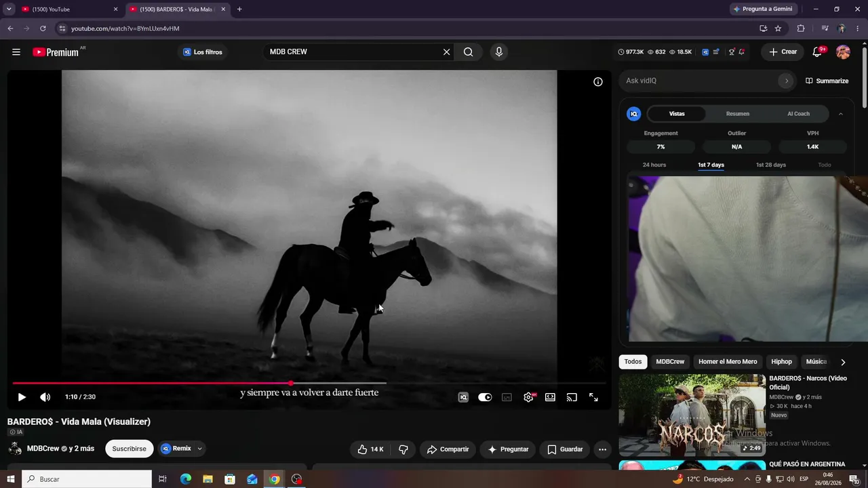Switch to the (1500) YouTube tab
868x488 pixels.
point(68,9)
